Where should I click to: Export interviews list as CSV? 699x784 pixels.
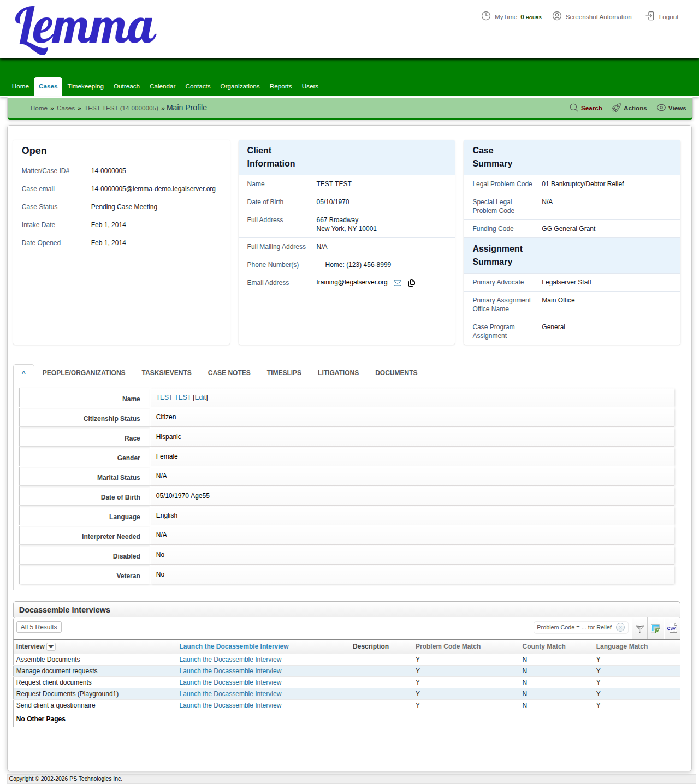[x=672, y=628]
